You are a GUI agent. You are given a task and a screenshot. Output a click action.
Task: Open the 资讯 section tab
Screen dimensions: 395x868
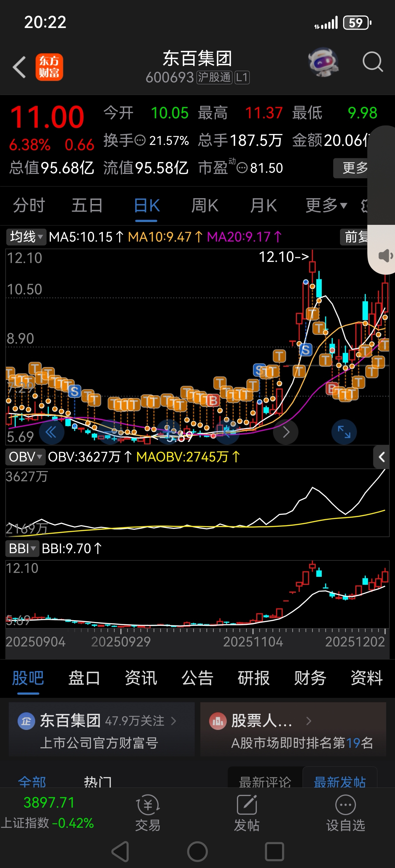point(141,678)
